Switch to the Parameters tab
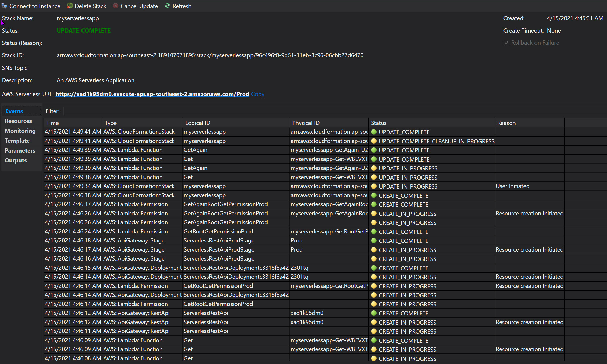 pos(20,150)
